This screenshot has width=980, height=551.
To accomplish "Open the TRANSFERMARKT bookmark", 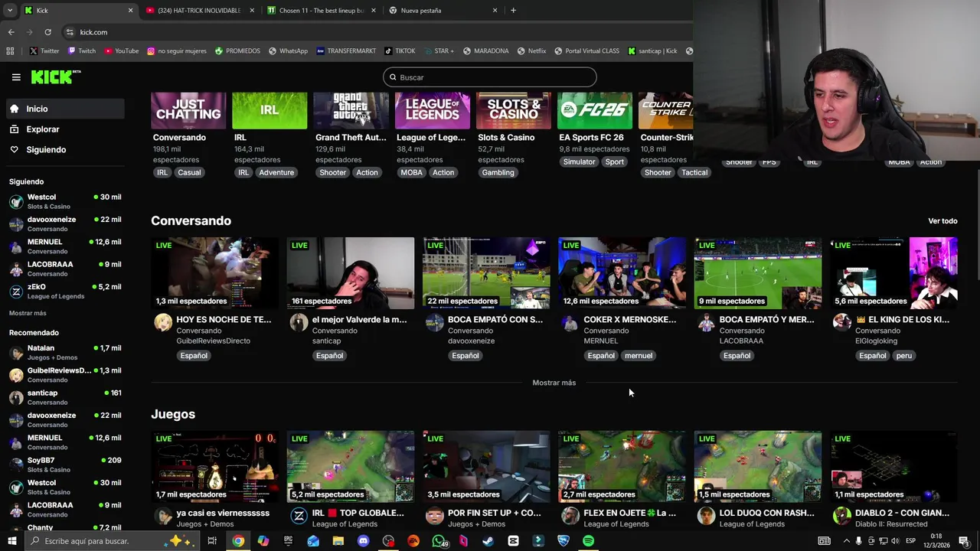I will [x=346, y=51].
